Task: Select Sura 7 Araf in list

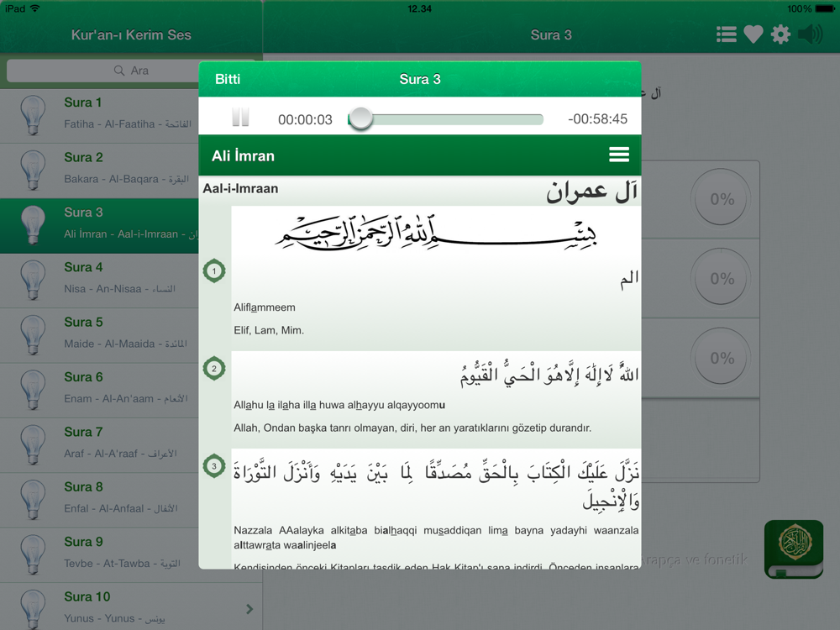Action: tap(100, 445)
